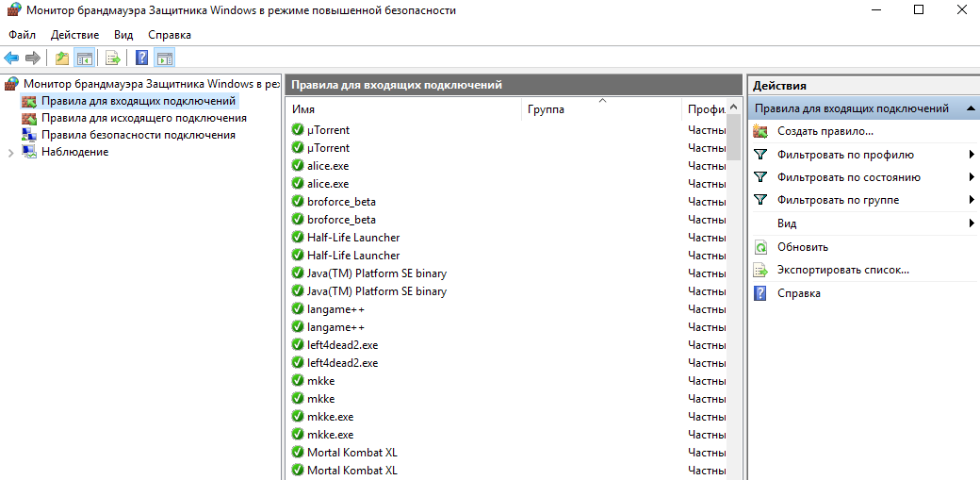Click the Help toolbar icon
The image size is (980, 480).
(x=142, y=58)
